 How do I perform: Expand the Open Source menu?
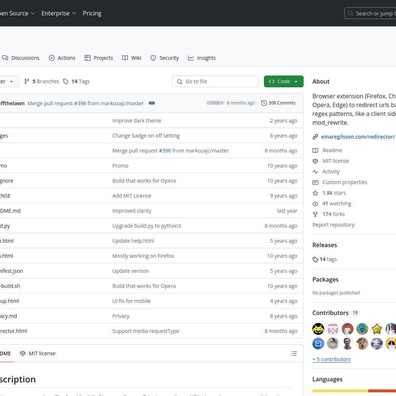point(17,13)
